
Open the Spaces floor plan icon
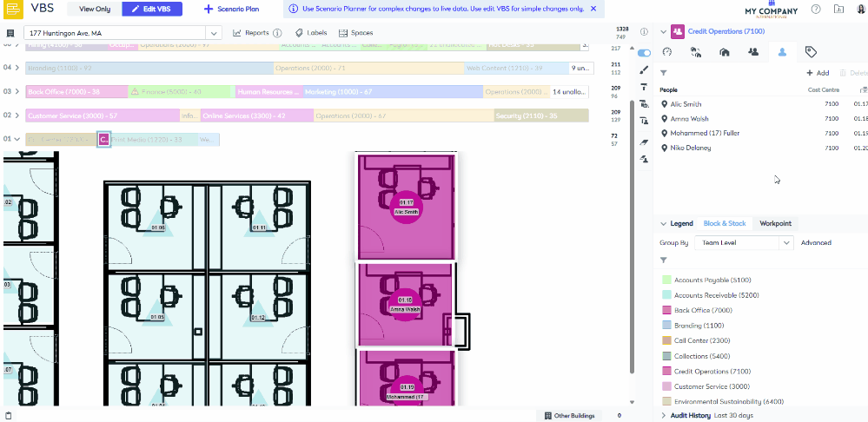[342, 33]
